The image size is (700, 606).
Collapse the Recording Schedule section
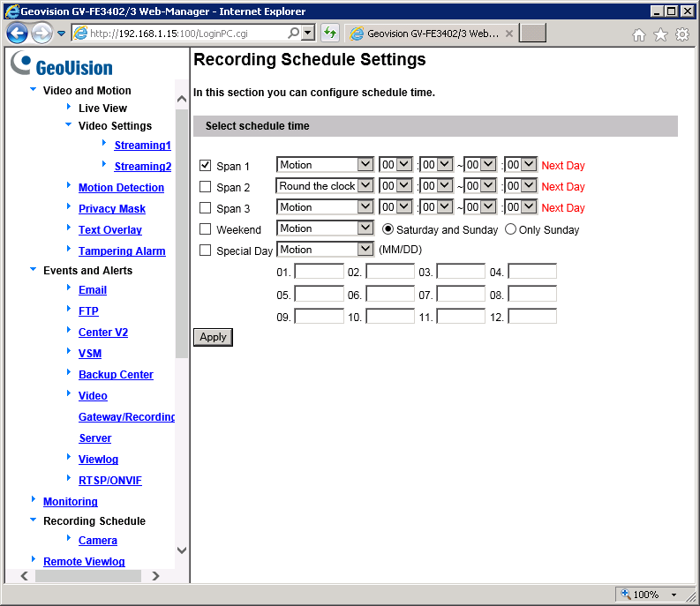point(33,520)
